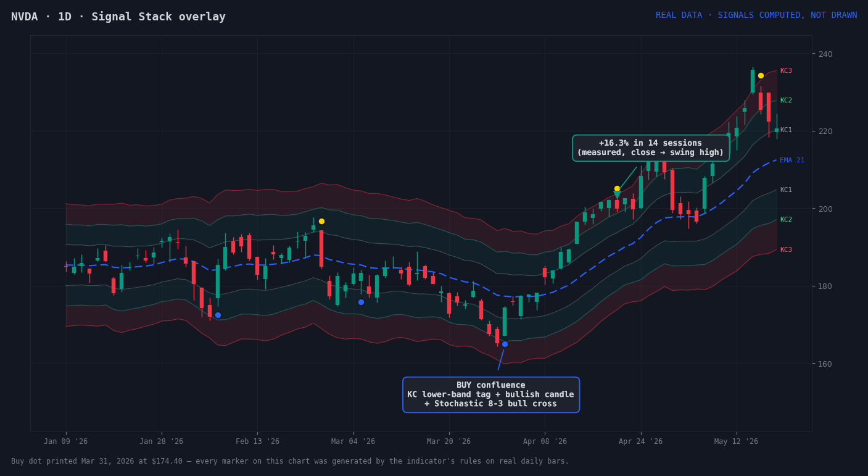Click the red KC3 label above the EMA 21 label
This screenshot has width=868, height=476.
(786, 71)
